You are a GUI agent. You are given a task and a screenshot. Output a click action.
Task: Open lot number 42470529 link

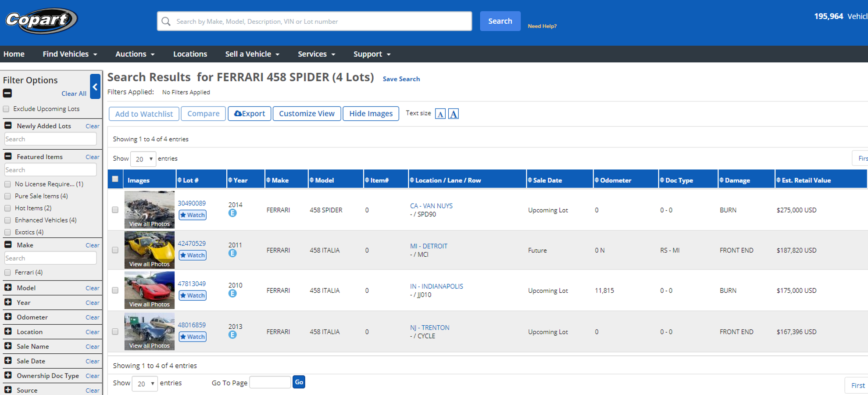pos(192,244)
